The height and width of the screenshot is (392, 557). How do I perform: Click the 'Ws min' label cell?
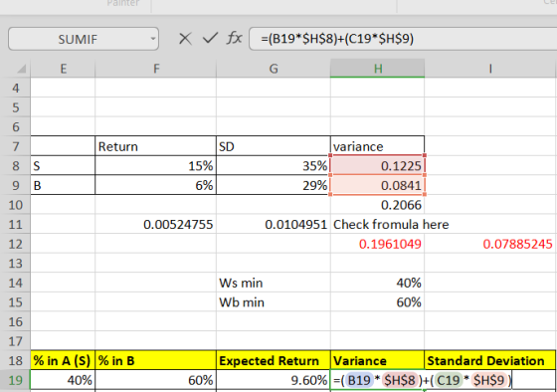tap(274, 283)
